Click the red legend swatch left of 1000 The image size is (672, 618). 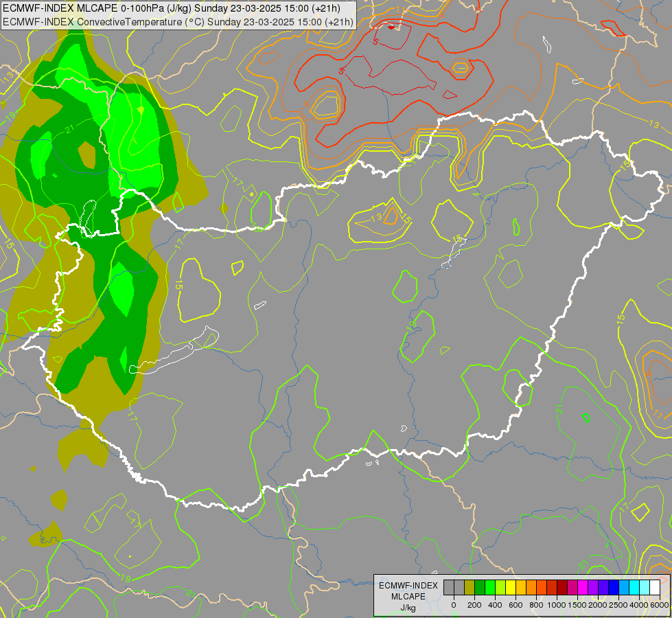coord(552,587)
